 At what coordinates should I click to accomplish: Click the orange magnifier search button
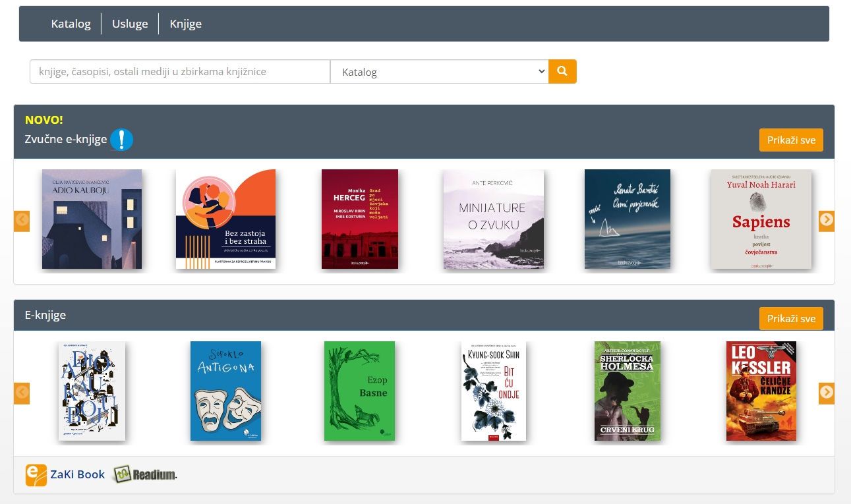562,71
